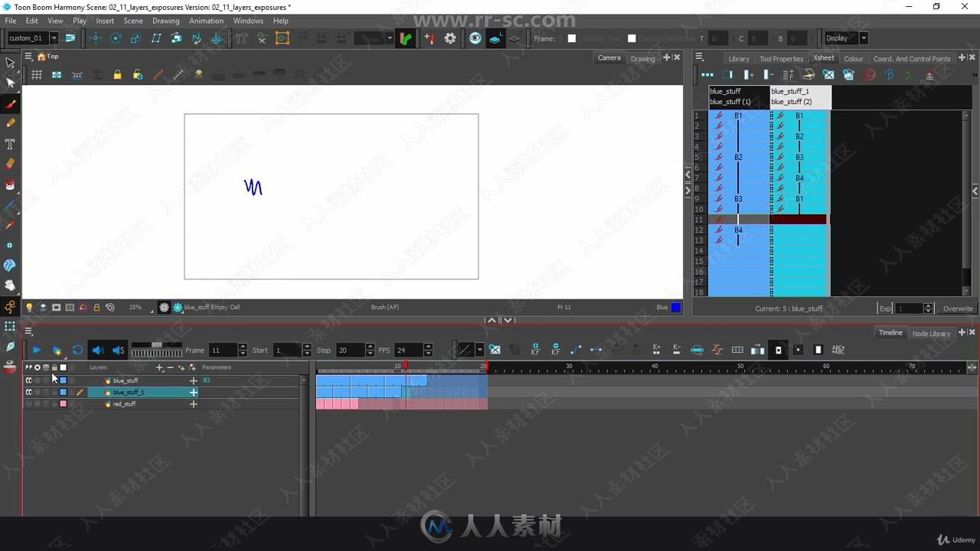Select the Pencil tool in left toolbar

tap(10, 123)
